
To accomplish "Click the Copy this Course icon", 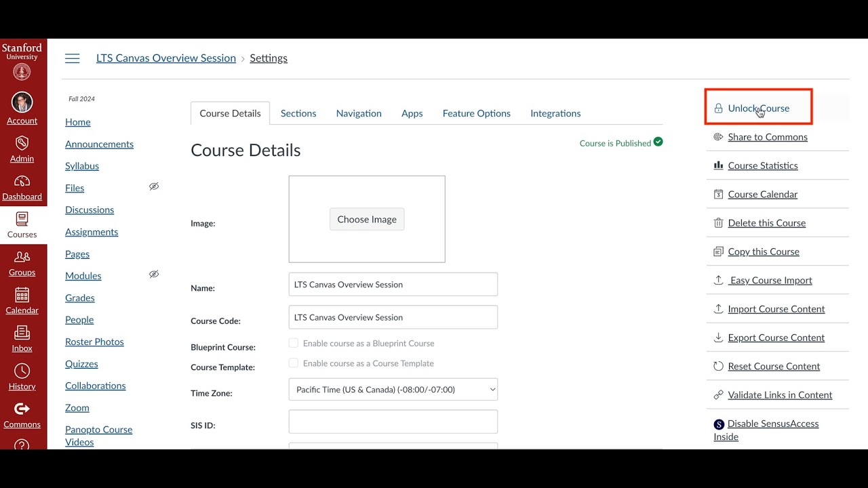I will [x=718, y=251].
